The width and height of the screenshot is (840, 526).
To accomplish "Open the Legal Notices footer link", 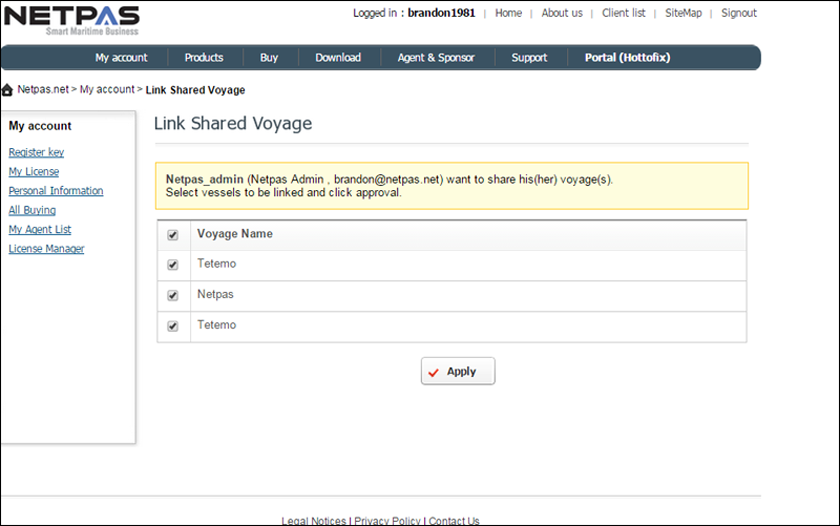I will [314, 521].
